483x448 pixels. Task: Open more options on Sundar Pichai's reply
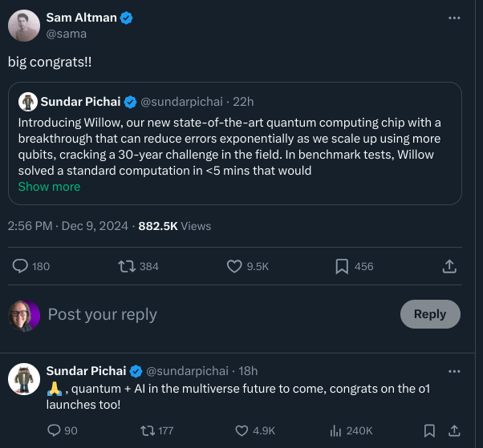pyautogui.click(x=454, y=371)
